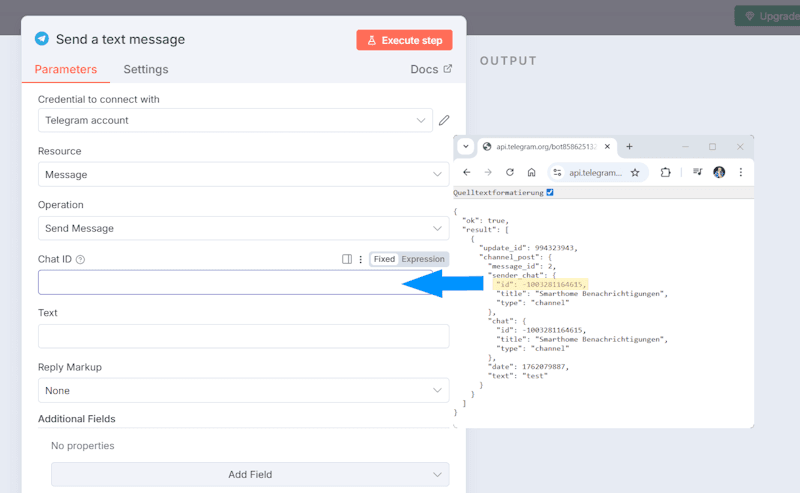800x493 pixels.
Task: Set Chat ID mode to Fixed
Action: [x=384, y=259]
